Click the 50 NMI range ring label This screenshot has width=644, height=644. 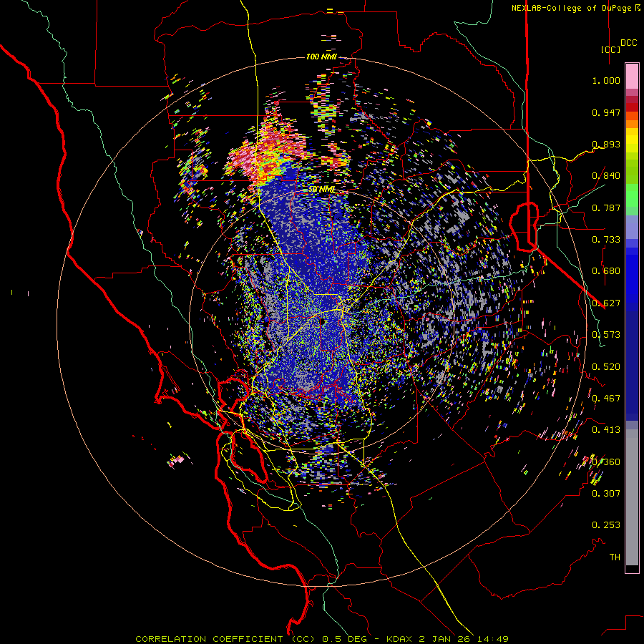(x=321, y=190)
